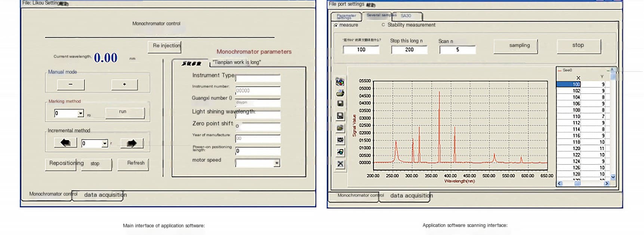Select the Stability measurement radio option

pyautogui.click(x=383, y=25)
